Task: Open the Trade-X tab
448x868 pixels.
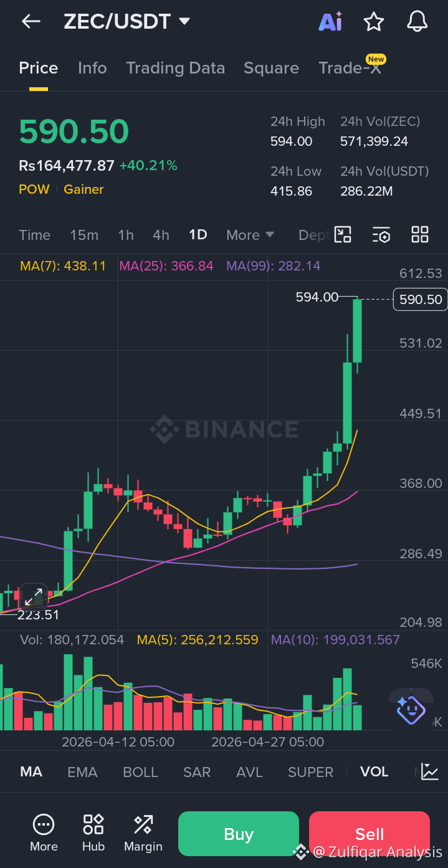Action: tap(350, 68)
